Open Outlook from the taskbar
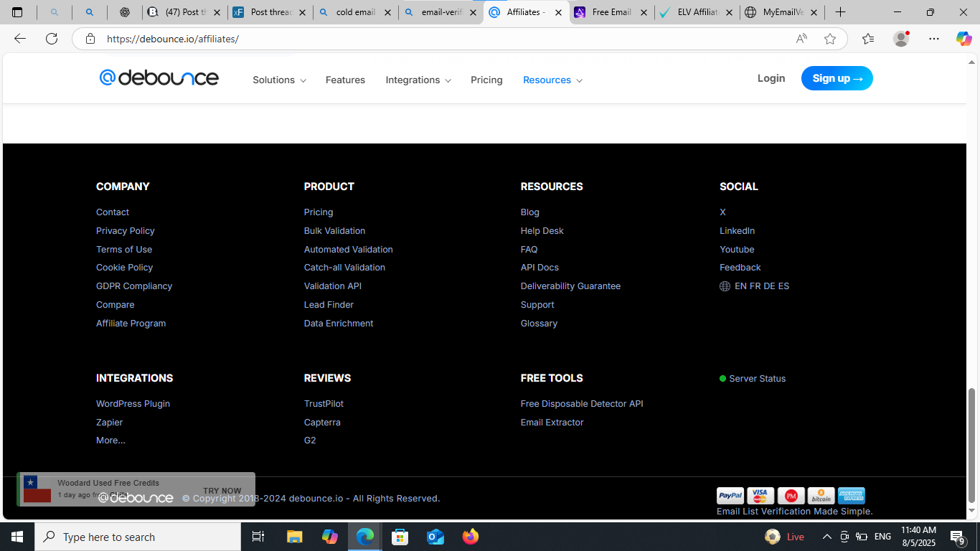Screen dimensions: 980x551 (435, 537)
